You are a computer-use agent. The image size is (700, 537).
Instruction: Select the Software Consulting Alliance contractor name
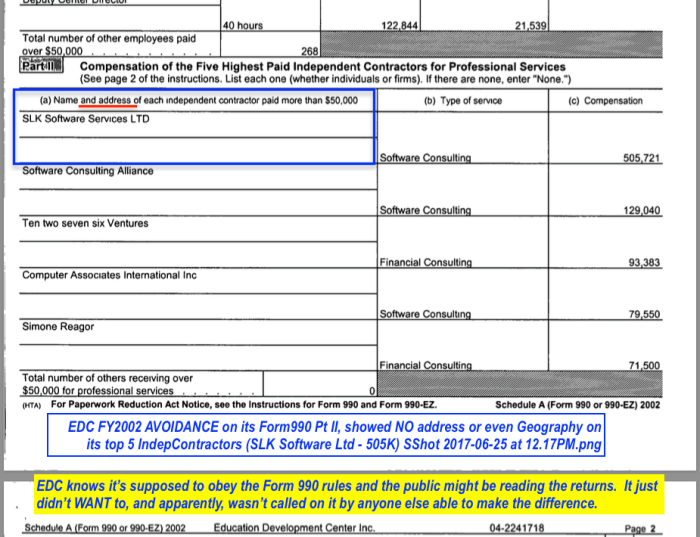pyautogui.click(x=88, y=171)
